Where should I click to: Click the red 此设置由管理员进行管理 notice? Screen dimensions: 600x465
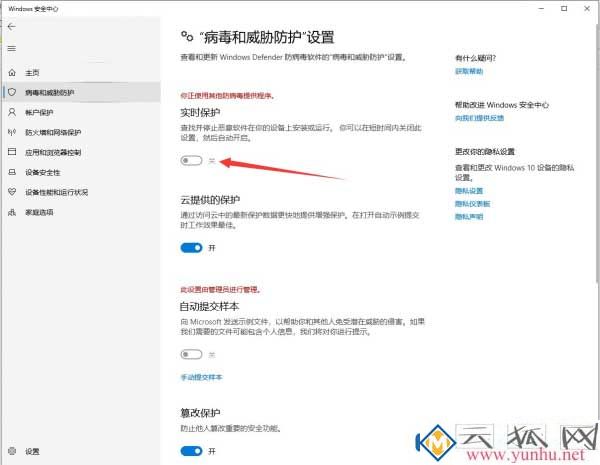[221, 290]
